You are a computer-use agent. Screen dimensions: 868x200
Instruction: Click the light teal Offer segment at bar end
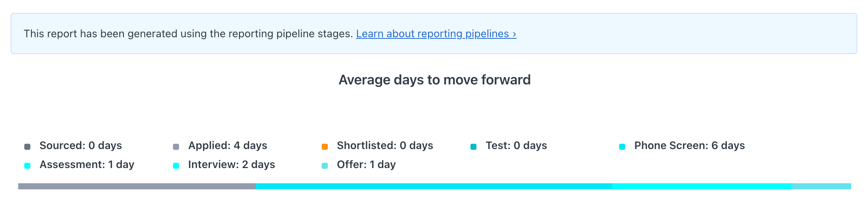click(821, 186)
